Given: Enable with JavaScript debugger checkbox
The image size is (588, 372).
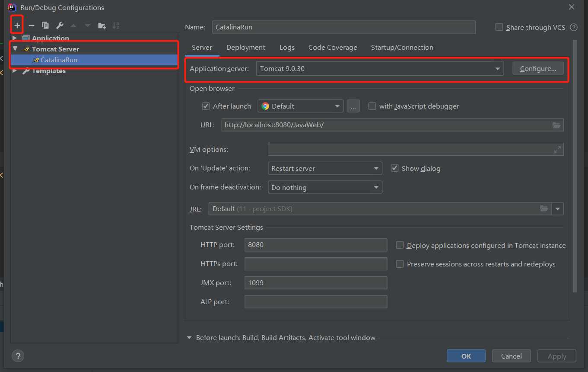Looking at the screenshot, I should click(x=372, y=106).
